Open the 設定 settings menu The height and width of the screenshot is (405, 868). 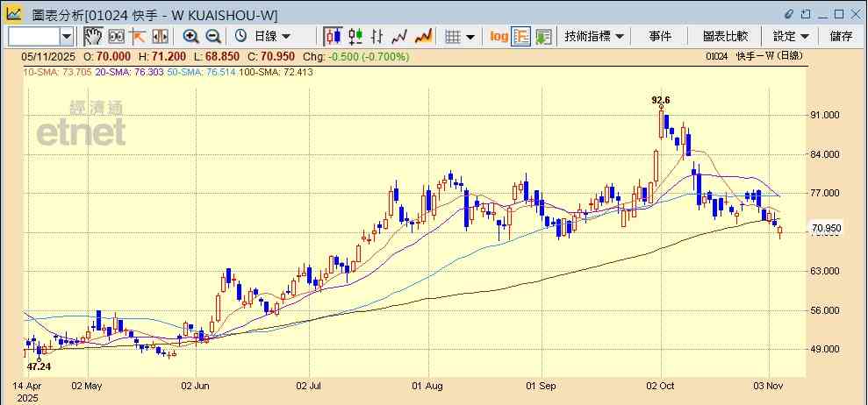tap(791, 36)
